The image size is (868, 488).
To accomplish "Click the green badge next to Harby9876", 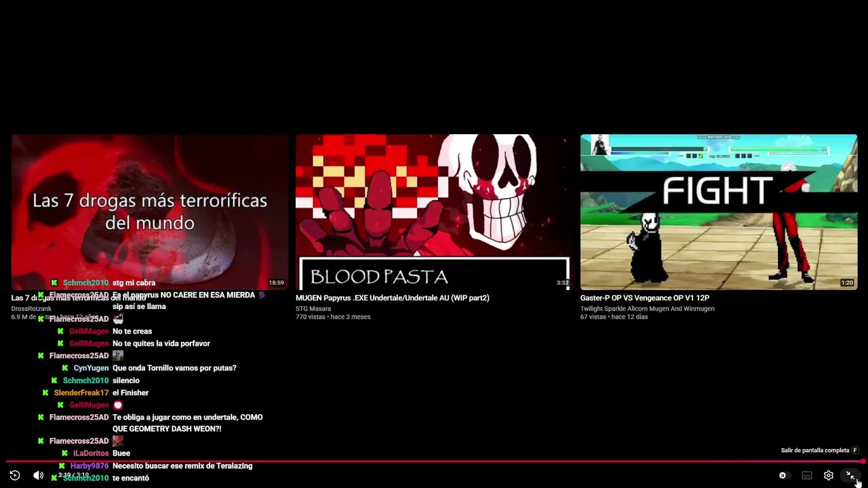I will point(62,466).
